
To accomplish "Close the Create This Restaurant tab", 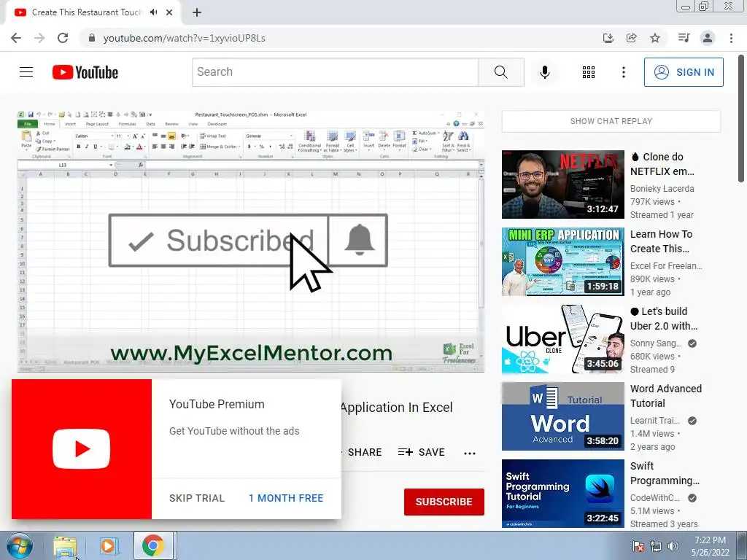I will tap(169, 12).
